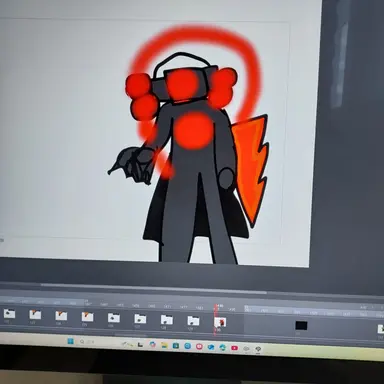The width and height of the screenshot is (384, 384).
Task: Launch the red YouTube icon on taskbar
Action: click(234, 348)
